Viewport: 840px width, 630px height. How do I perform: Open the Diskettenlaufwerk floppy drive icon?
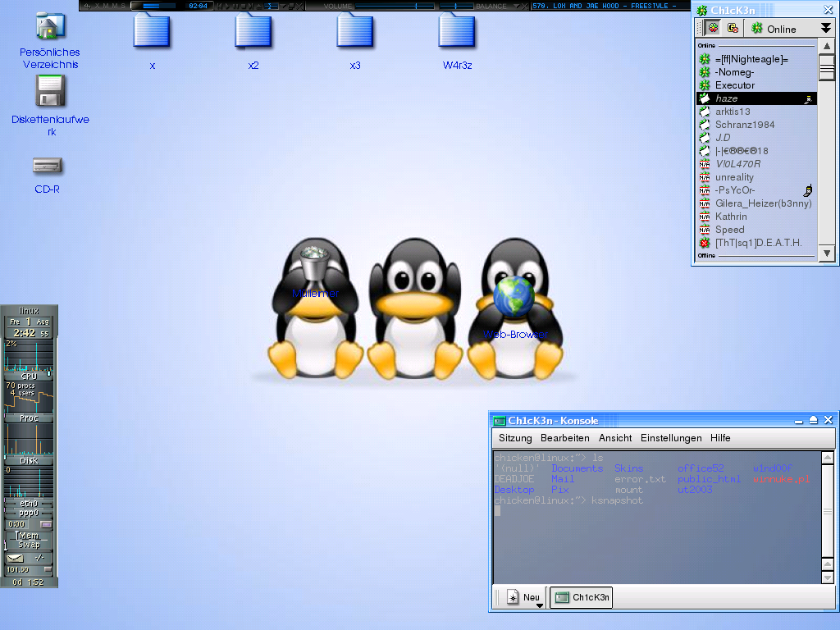point(50,91)
